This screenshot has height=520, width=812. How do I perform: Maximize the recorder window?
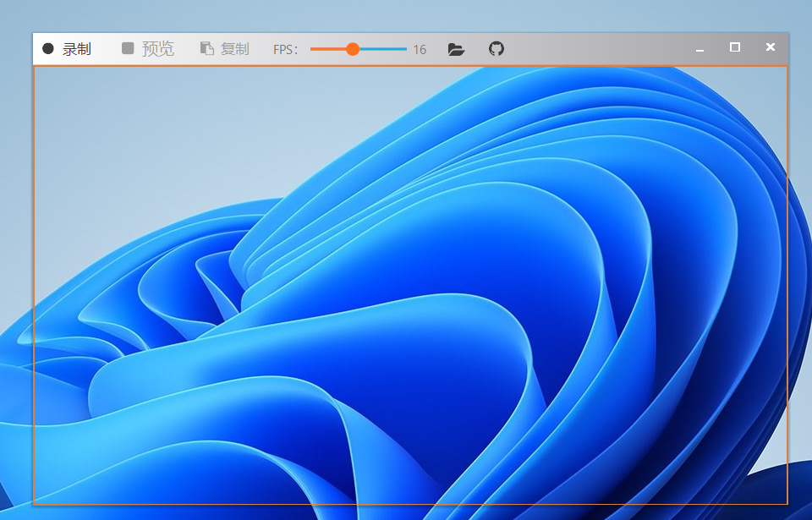pyautogui.click(x=735, y=47)
